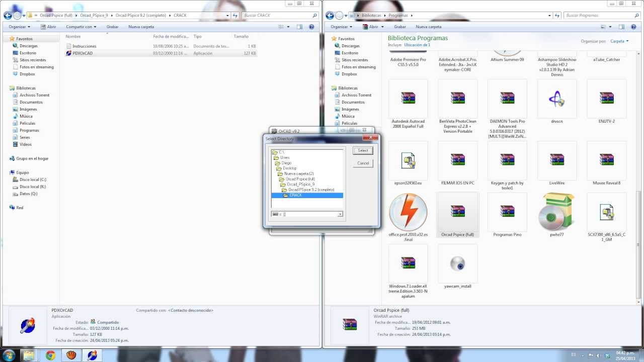Open Descargas in left window sidebar
The height and width of the screenshot is (362, 644).
tap(28, 46)
